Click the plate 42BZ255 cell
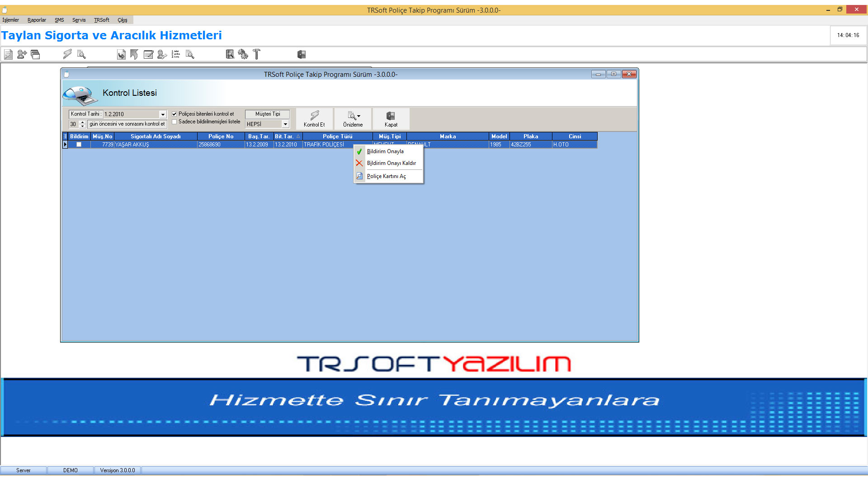This screenshot has height=488, width=868. [531, 145]
